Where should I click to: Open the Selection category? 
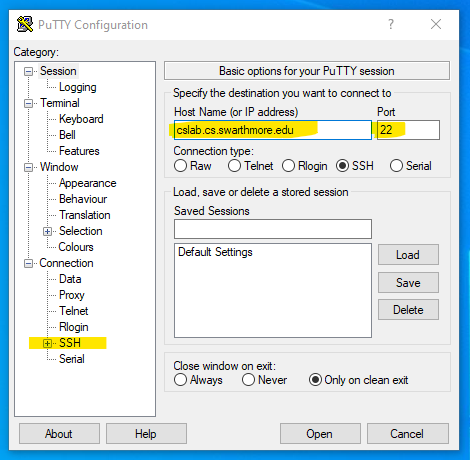tap(81, 231)
